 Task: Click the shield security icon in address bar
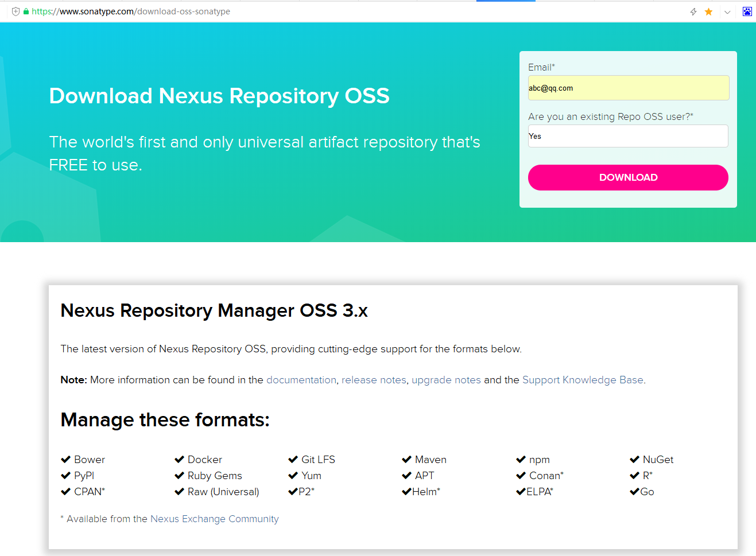pos(15,11)
